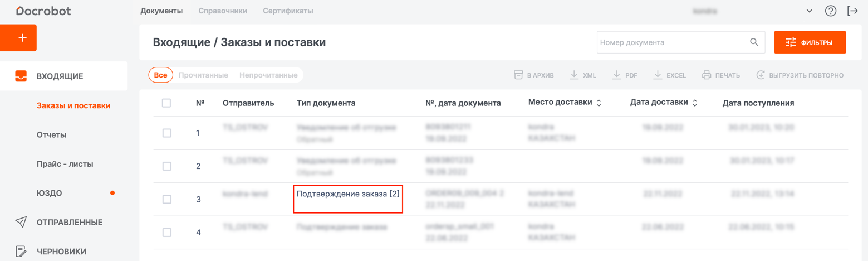Select checkbox for row 3

(x=166, y=199)
